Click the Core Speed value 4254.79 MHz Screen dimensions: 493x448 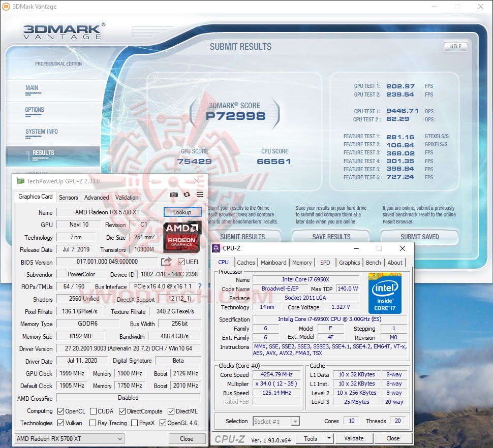click(276, 374)
